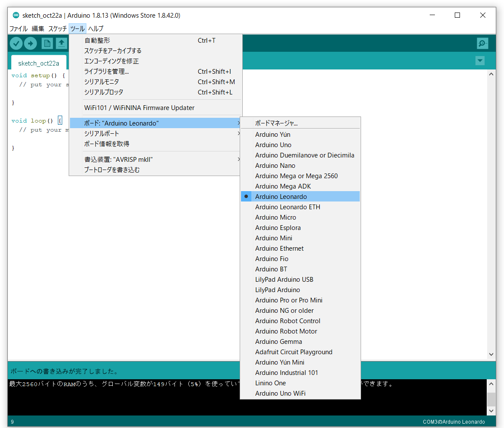Choose ブートローダを書き込む entry

click(x=155, y=170)
